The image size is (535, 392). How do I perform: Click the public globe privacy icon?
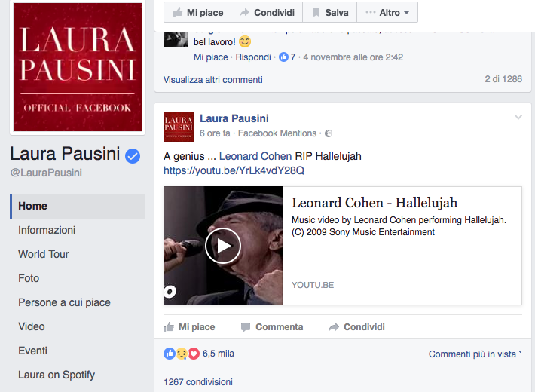(x=329, y=133)
